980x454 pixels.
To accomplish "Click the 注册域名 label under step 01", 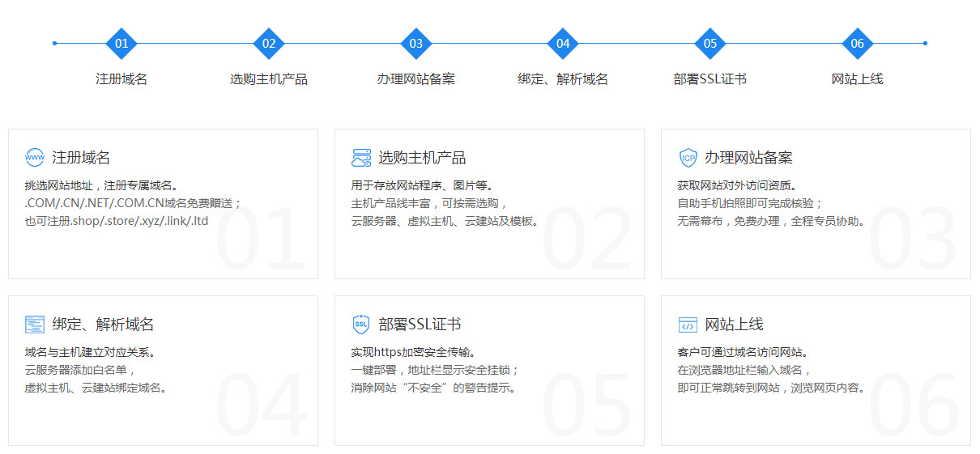I will 121,79.
